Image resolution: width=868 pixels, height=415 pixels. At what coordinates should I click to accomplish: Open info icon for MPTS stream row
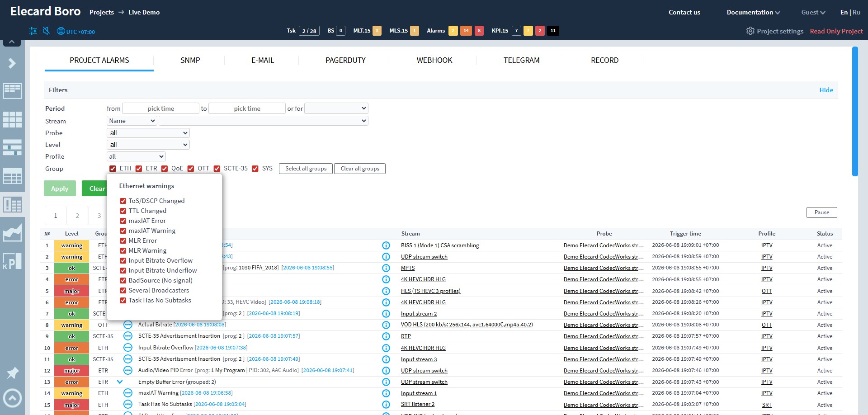pos(386,268)
